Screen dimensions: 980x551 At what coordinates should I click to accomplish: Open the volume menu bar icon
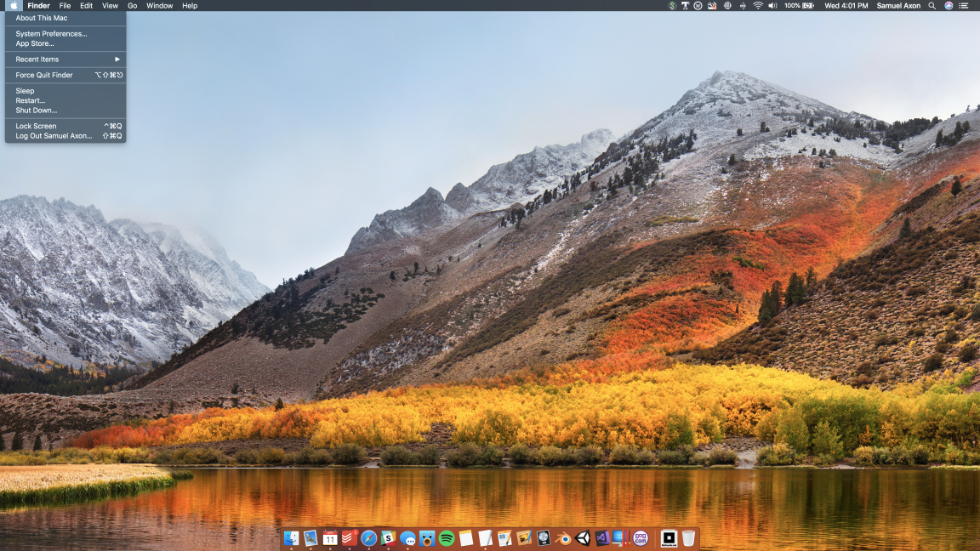(x=771, y=5)
